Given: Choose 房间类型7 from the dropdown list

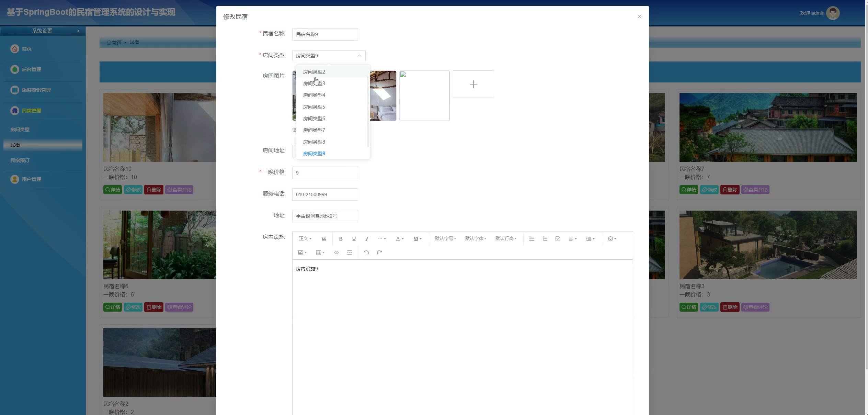Looking at the screenshot, I should pos(314,130).
